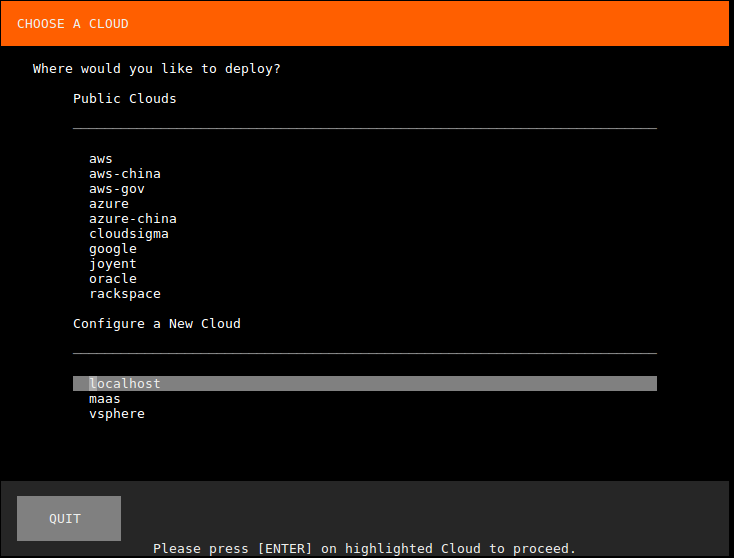Choose aws-china from Public Clouds

coord(125,174)
